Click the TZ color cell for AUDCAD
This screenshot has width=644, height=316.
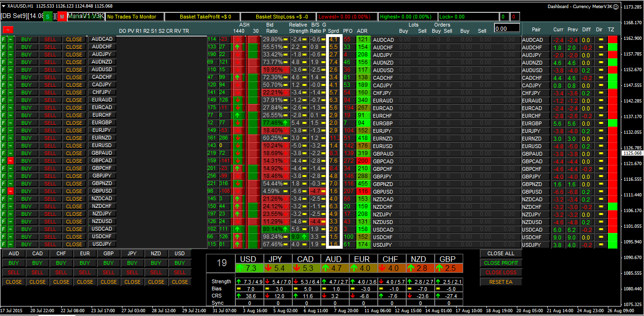(613, 39)
